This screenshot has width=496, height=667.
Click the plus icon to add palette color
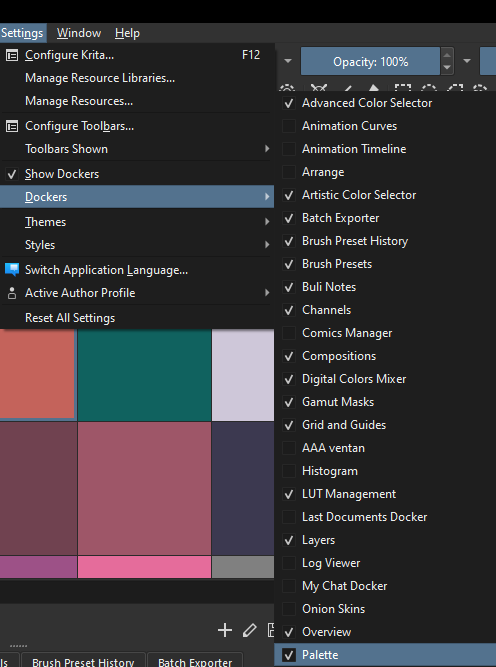(x=225, y=630)
